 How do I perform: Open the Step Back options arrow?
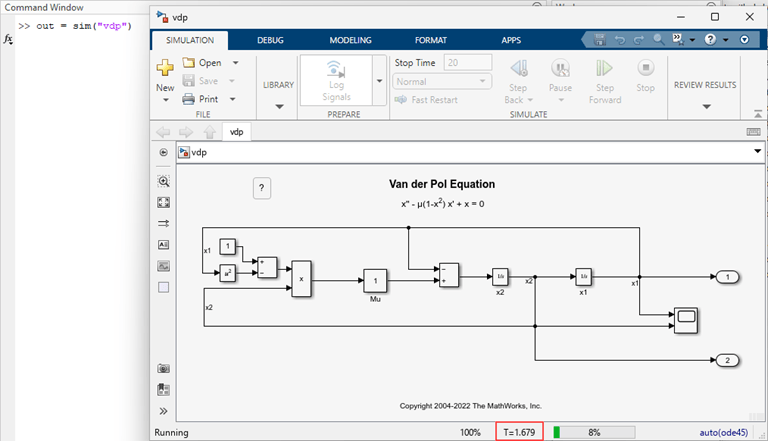530,100
